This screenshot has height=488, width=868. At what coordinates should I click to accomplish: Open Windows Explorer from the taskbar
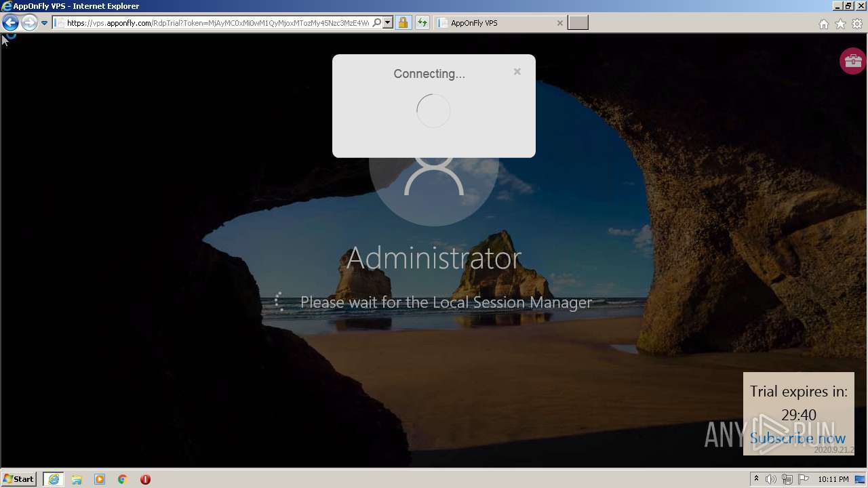click(x=77, y=479)
